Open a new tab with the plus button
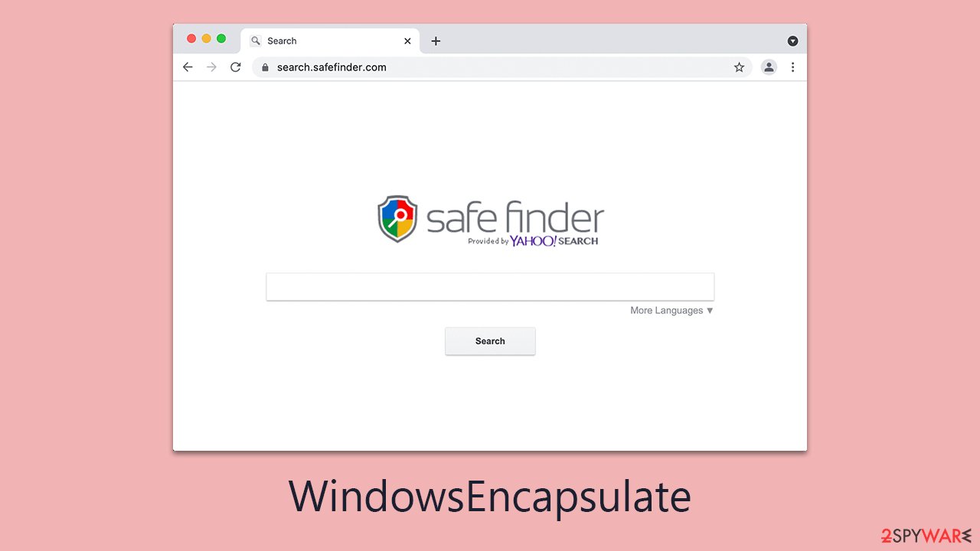Viewport: 980px width, 551px height. (x=436, y=41)
